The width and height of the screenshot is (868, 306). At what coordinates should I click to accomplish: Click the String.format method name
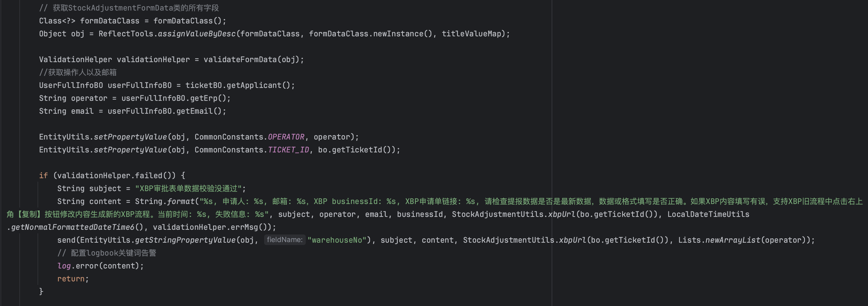click(180, 201)
